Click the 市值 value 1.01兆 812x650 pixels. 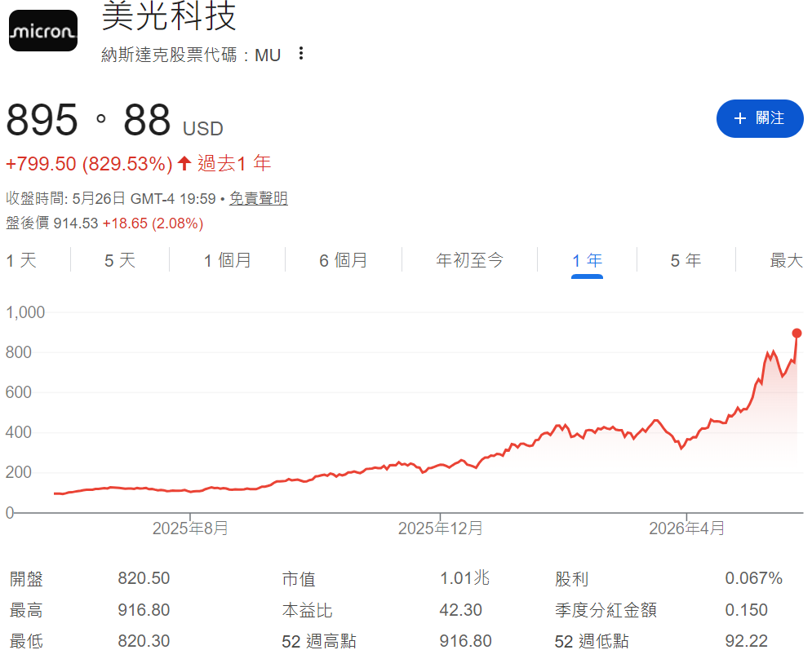click(464, 578)
